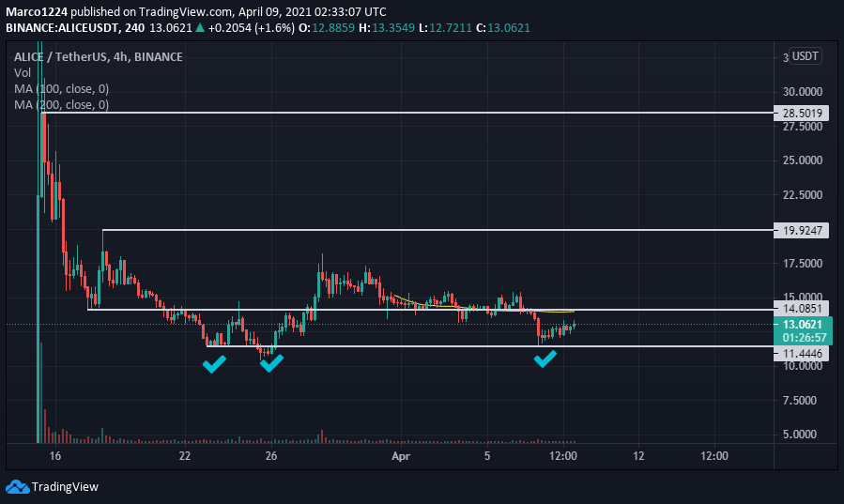Click the 26 date label on time axis

pyautogui.click(x=271, y=455)
